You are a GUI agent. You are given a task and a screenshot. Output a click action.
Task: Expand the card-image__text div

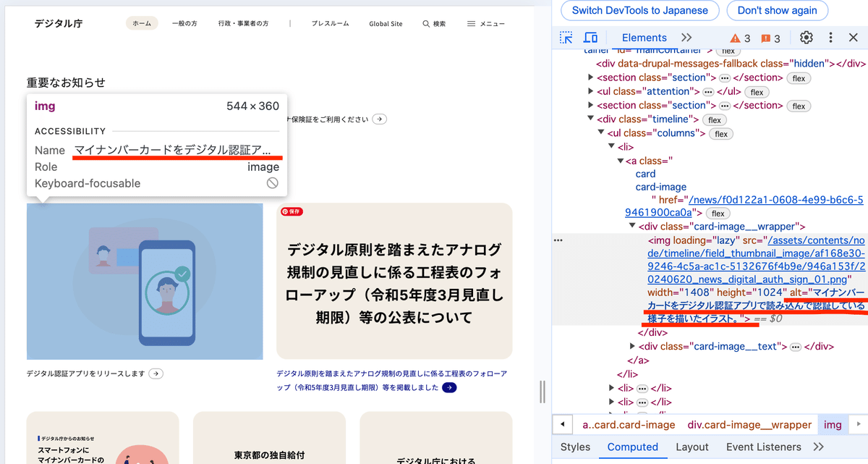coord(631,347)
